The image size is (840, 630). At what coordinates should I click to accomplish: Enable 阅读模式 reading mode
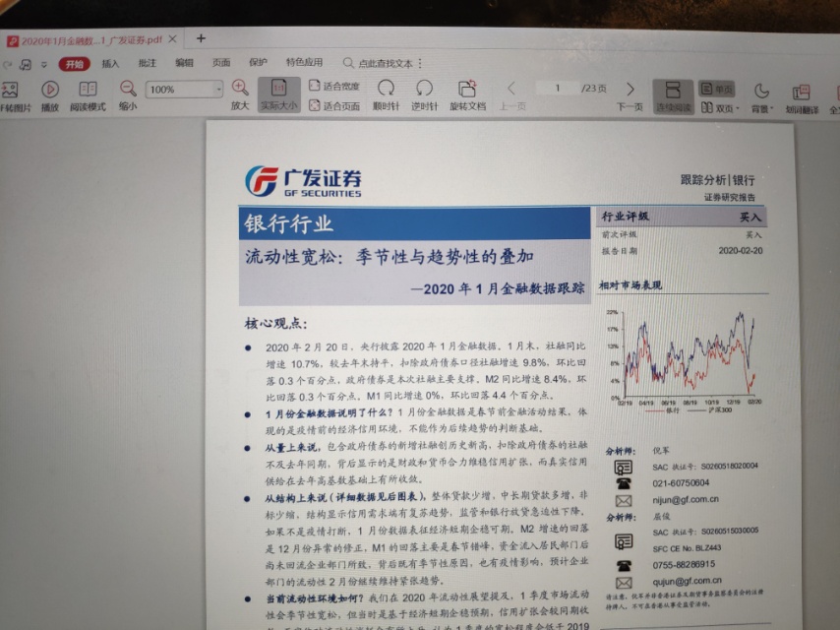click(x=88, y=95)
